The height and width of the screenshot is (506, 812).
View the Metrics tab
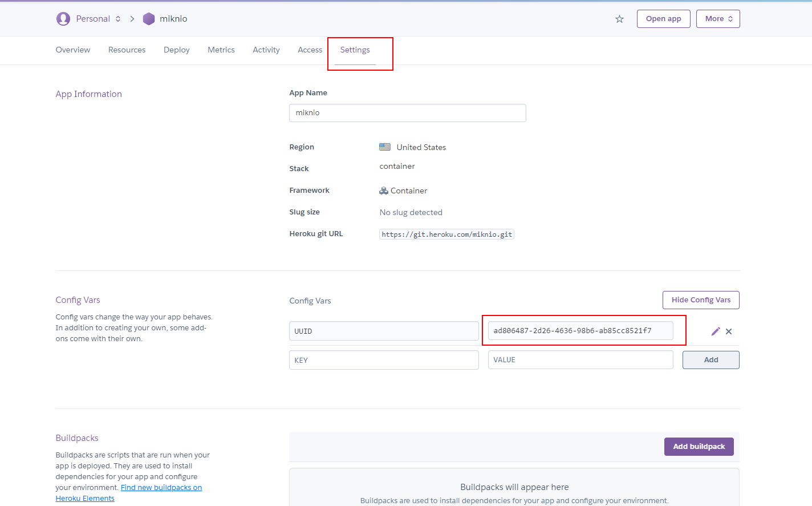coord(221,50)
